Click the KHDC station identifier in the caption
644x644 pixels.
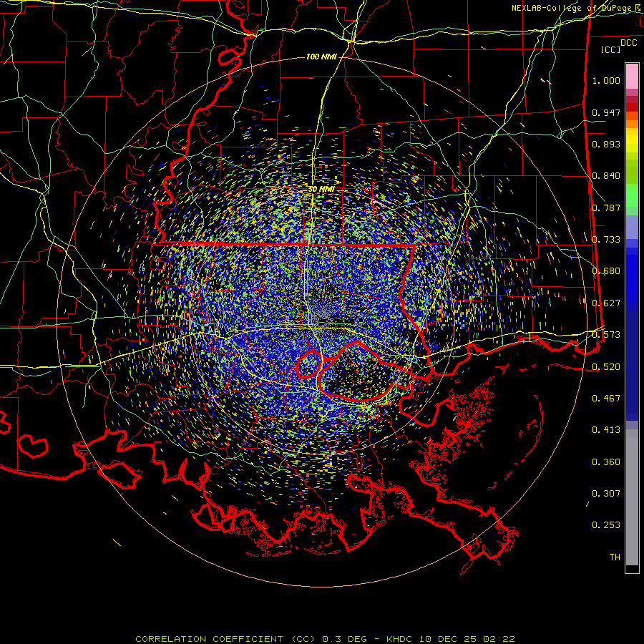(x=400, y=639)
